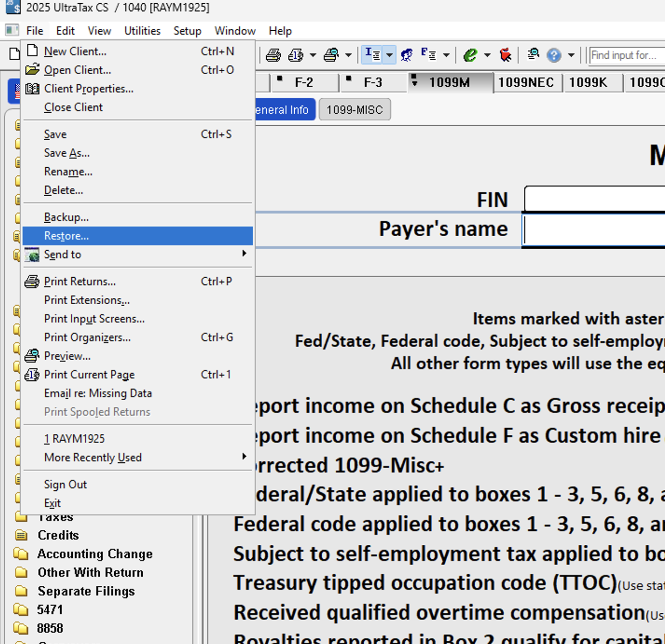Image resolution: width=665 pixels, height=644 pixels.
Task: Select Other With Return tree folder
Action: pos(90,572)
